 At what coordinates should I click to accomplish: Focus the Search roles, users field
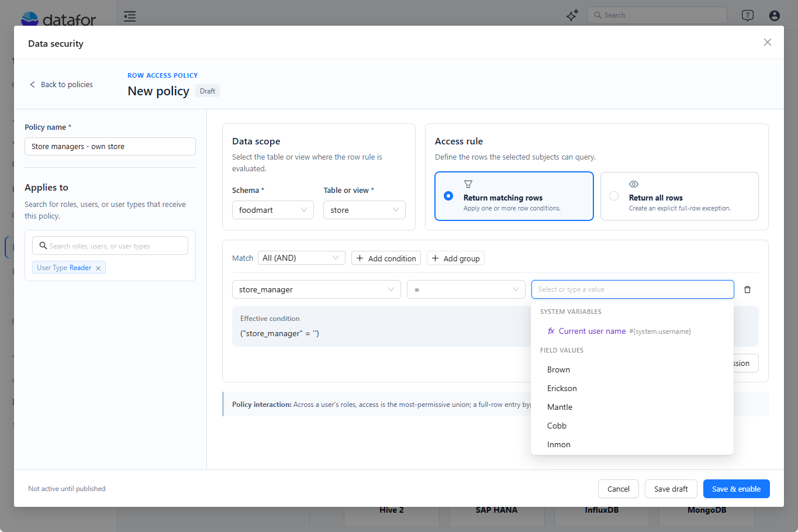pos(110,246)
